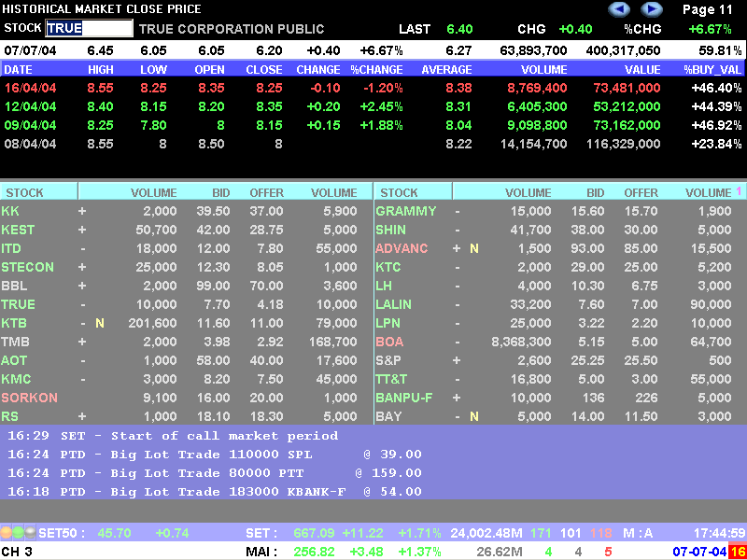Click the 07/07/04 summary row date
Image resolution: width=747 pixels, height=560 pixels.
30,50
